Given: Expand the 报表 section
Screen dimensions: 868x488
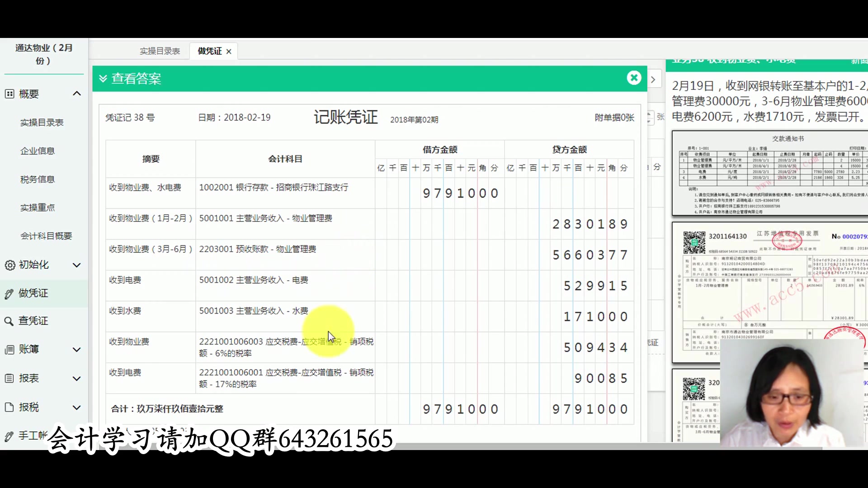Looking at the screenshot, I should point(77,379).
